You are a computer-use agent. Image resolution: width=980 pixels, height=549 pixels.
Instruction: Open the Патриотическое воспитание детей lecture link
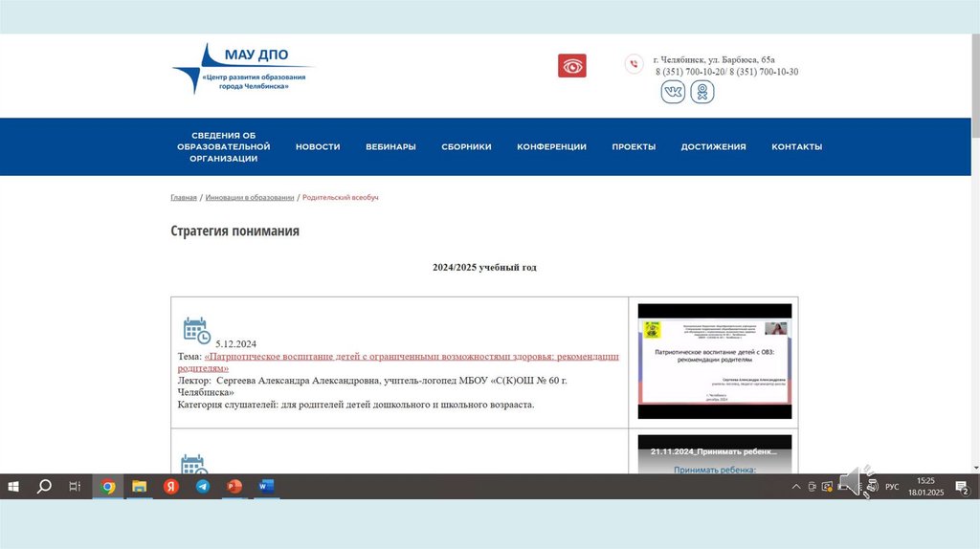click(412, 357)
